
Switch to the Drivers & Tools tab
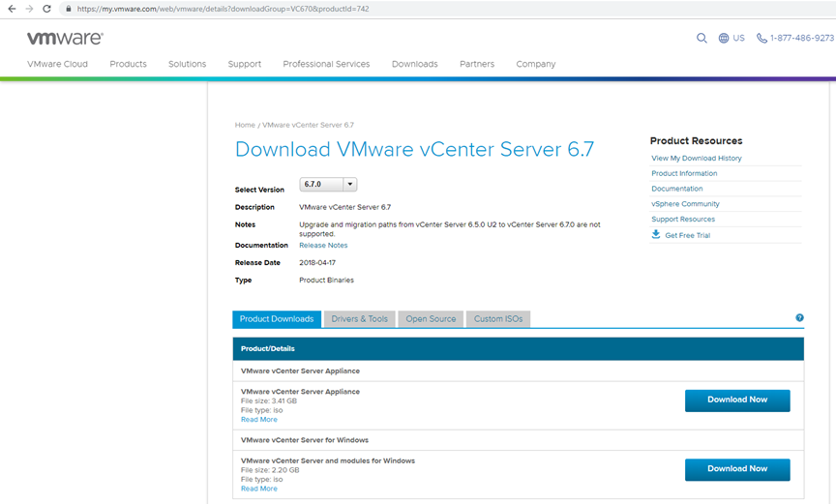tap(359, 319)
